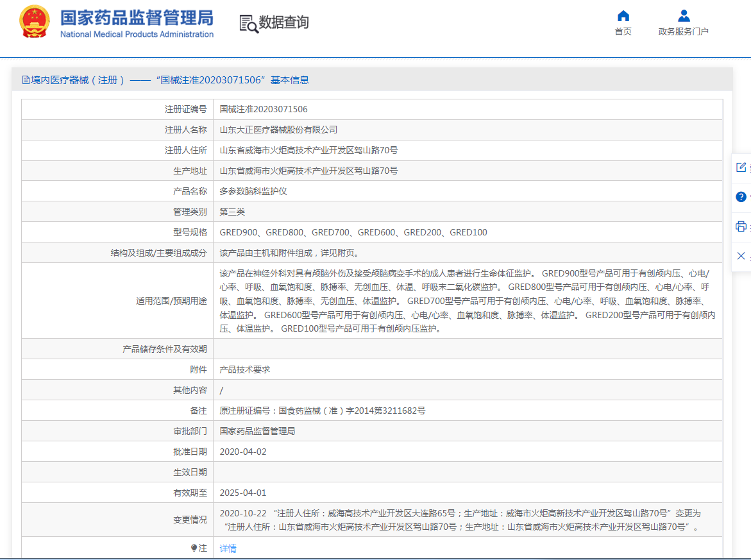
Task: Click the national emblem logo
Action: [x=34, y=22]
